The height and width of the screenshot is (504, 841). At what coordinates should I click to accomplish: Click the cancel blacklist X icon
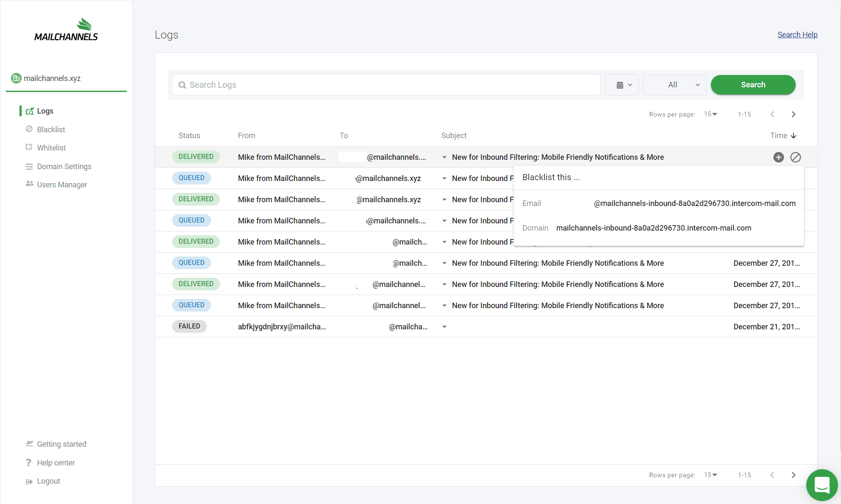pos(795,156)
